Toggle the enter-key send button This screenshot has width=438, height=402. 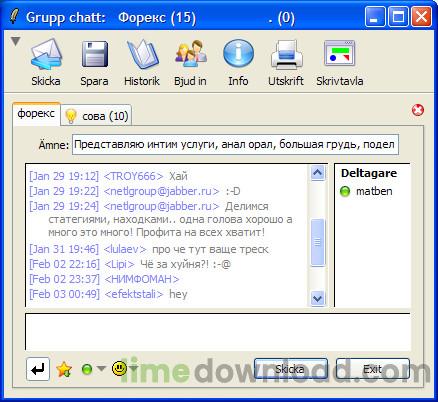click(38, 369)
